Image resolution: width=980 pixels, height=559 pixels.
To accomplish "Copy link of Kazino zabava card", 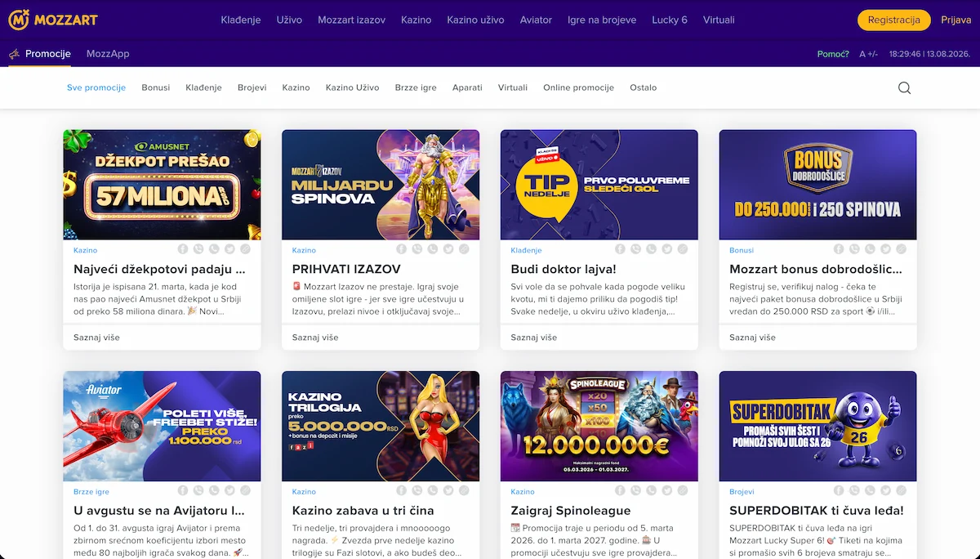I will (464, 490).
